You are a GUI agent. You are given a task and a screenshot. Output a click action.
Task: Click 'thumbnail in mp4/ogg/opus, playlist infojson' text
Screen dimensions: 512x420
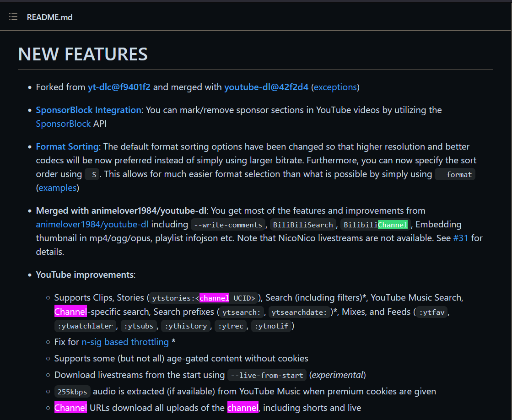128,238
